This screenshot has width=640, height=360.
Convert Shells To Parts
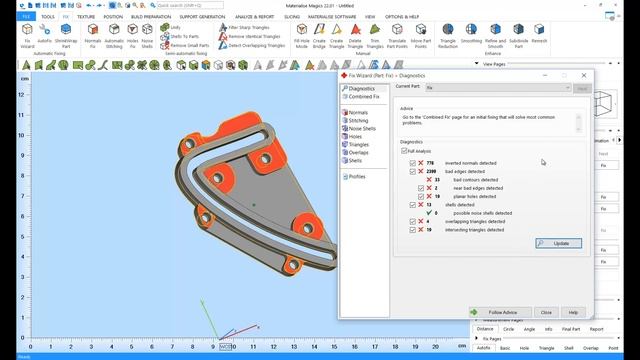click(x=180, y=36)
